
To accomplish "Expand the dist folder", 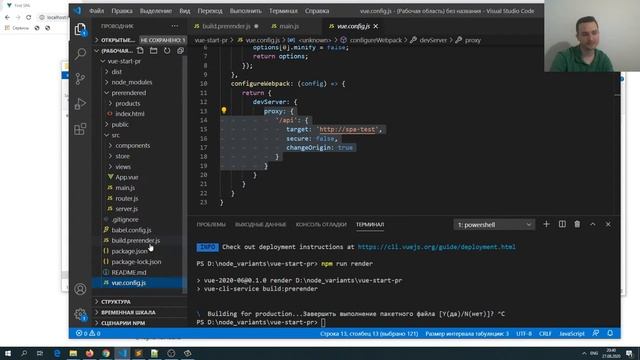I will 116,72.
